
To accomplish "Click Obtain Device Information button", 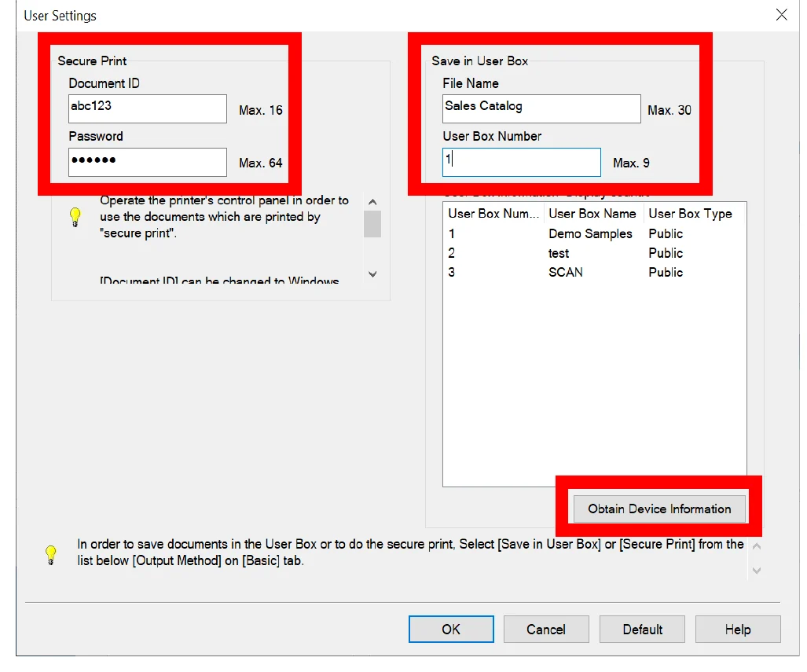I will tap(659, 509).
